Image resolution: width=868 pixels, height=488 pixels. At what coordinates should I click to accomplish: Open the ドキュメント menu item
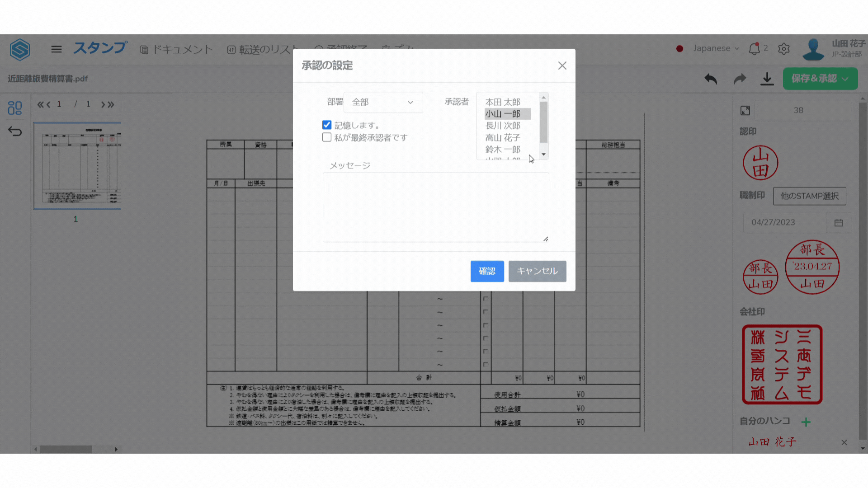[x=177, y=49]
